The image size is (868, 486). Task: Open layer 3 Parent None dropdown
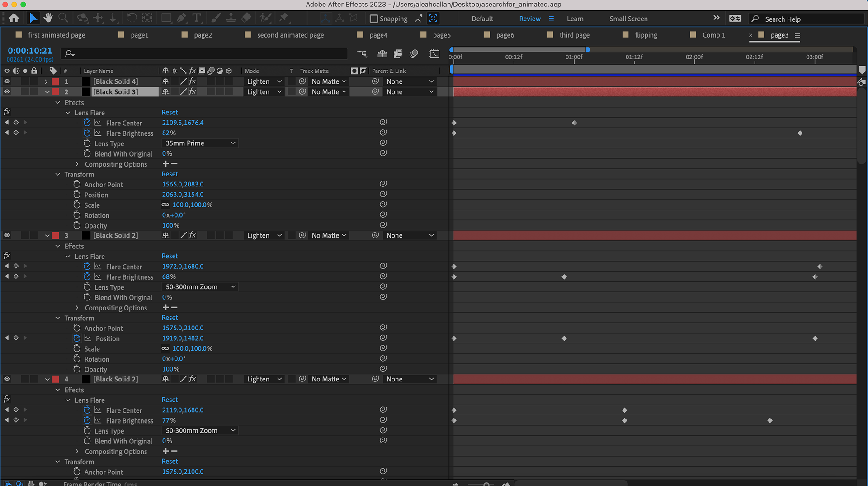pyautogui.click(x=410, y=235)
